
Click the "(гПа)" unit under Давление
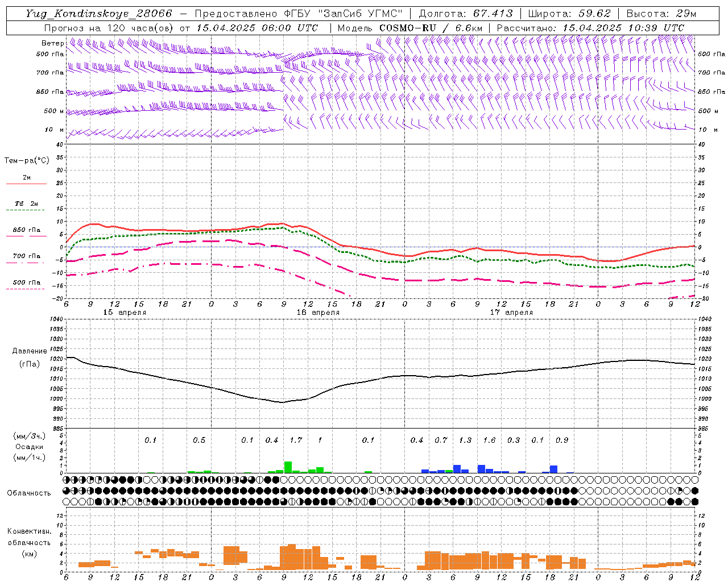pos(30,364)
